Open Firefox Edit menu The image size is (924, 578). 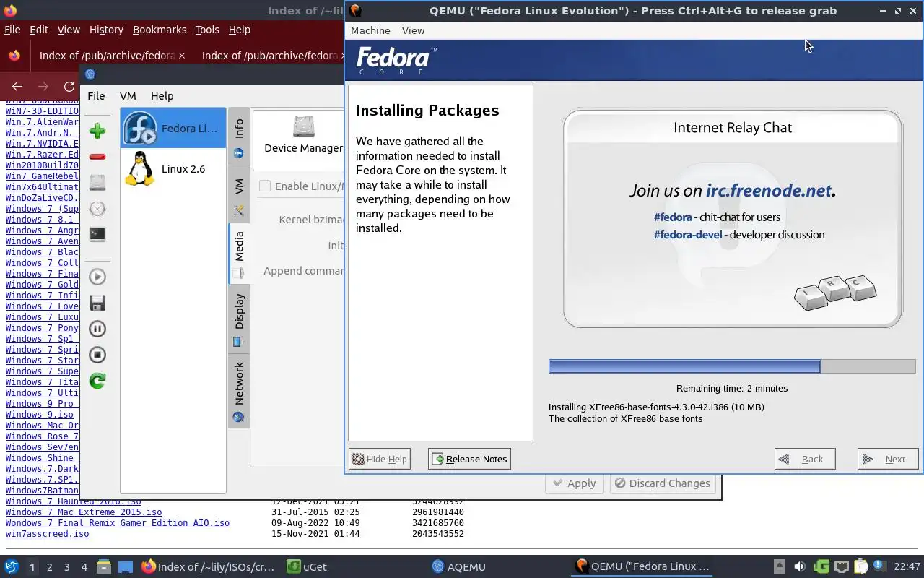click(x=39, y=30)
